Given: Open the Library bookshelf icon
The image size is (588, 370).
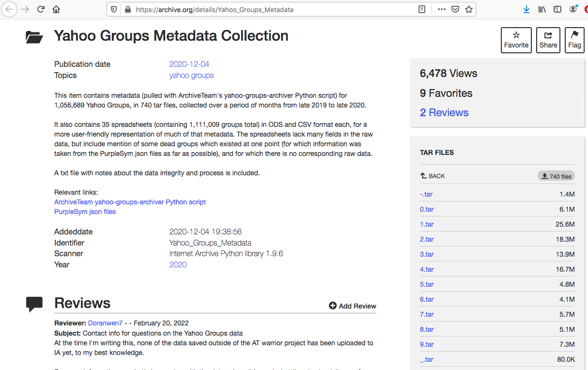Looking at the screenshot, I should coord(542,9).
